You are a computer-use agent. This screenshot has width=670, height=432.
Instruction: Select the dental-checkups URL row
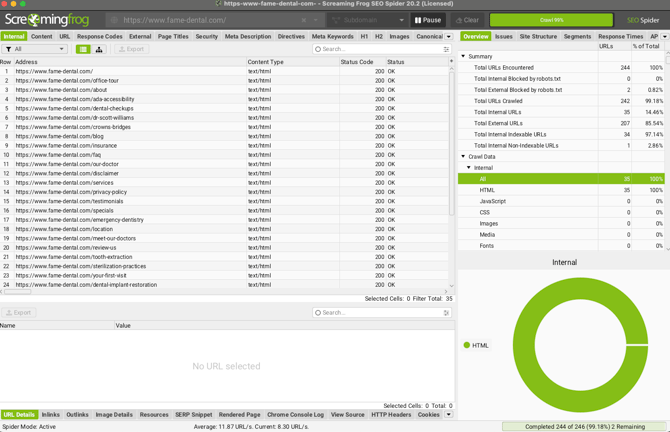224,109
